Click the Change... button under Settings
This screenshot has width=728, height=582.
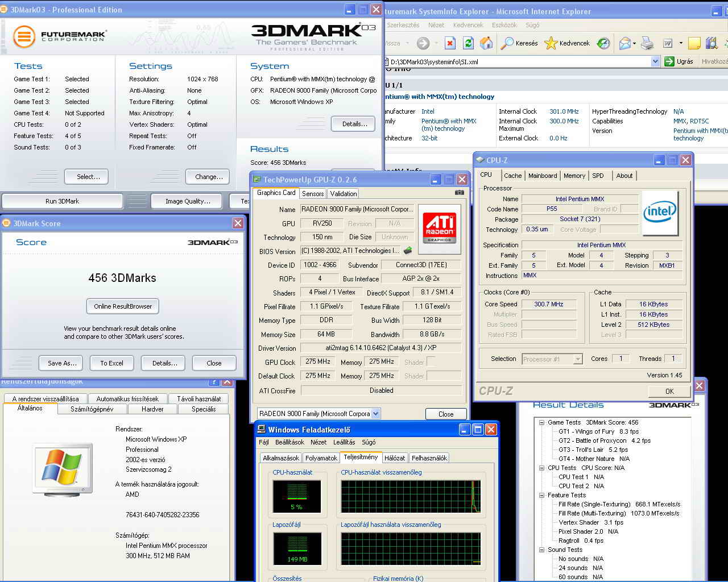click(209, 177)
